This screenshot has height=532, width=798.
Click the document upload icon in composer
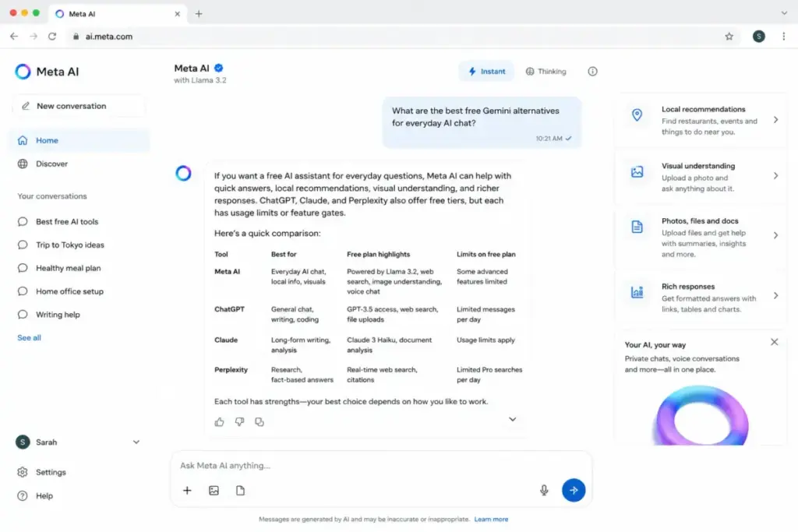[240, 490]
